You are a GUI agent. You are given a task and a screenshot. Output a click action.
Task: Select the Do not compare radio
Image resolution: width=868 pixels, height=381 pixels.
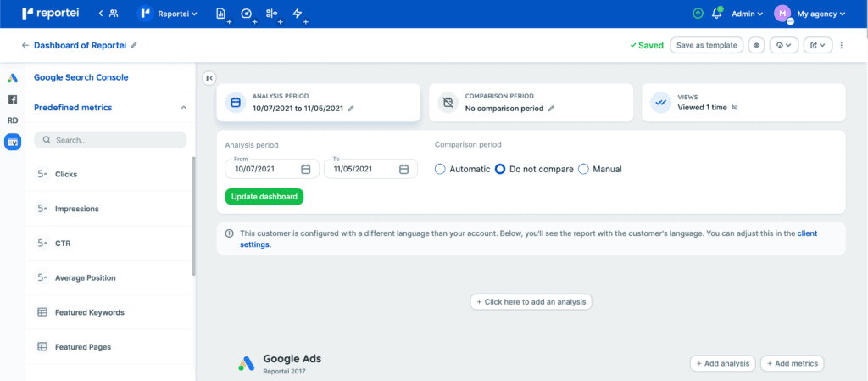tap(500, 170)
